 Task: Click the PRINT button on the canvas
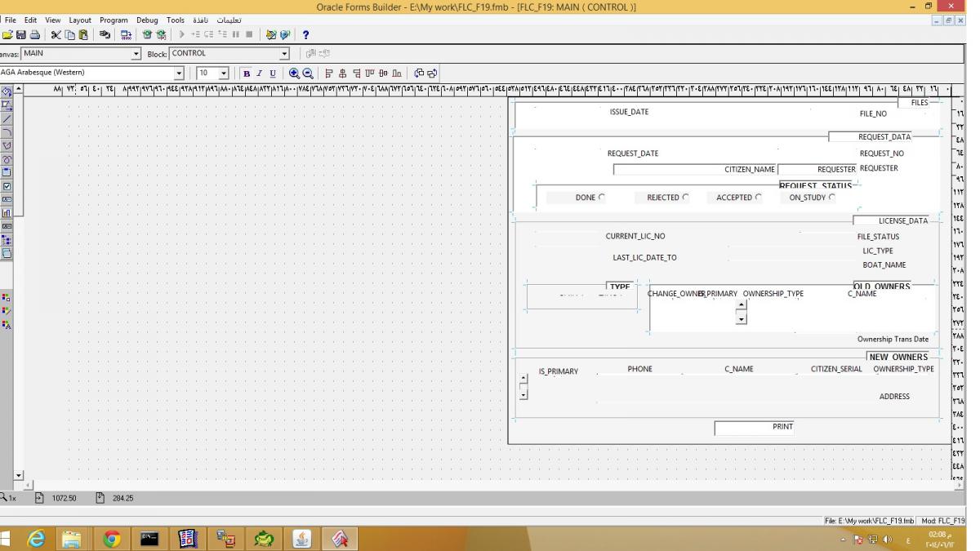[753, 428]
